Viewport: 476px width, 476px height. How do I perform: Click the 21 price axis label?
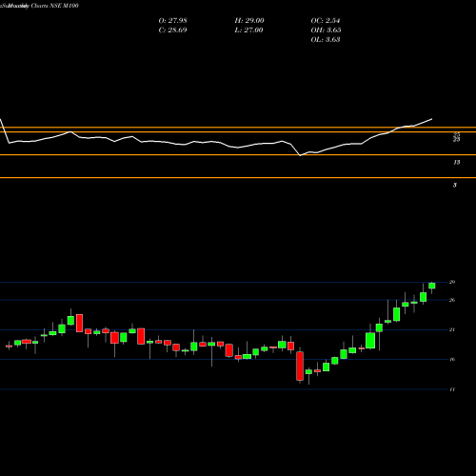point(452,329)
